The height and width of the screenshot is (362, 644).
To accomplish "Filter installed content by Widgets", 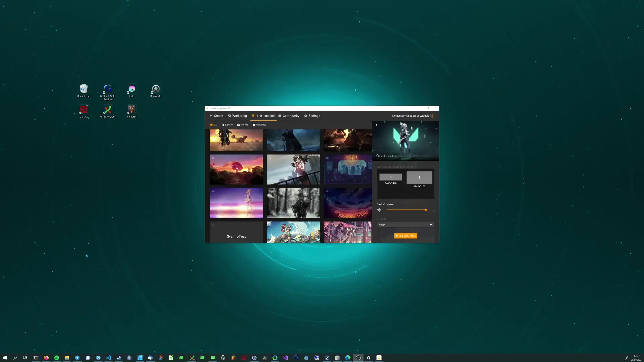I will (x=259, y=125).
